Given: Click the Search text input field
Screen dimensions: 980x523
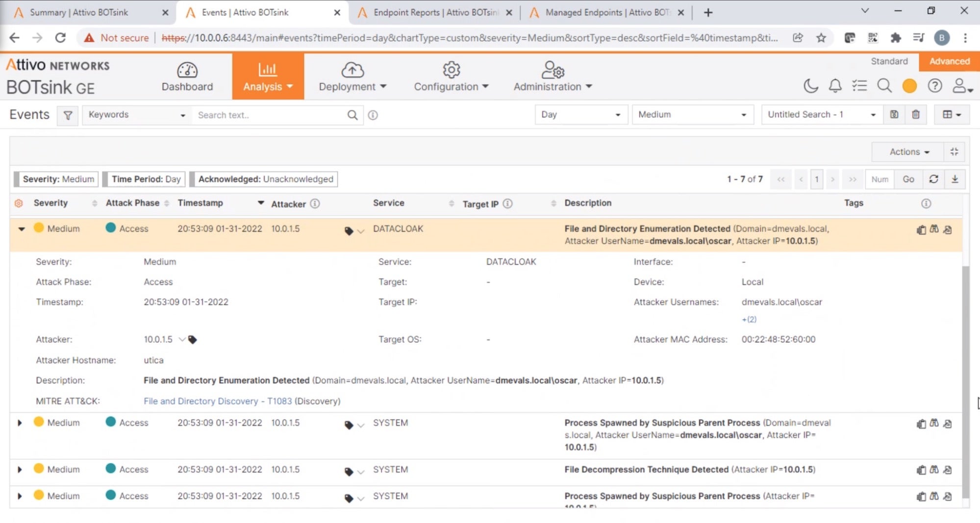Looking at the screenshot, I should pos(270,115).
